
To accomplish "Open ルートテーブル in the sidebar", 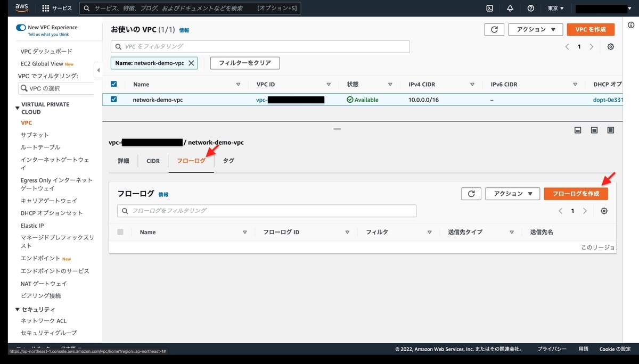I will (40, 147).
